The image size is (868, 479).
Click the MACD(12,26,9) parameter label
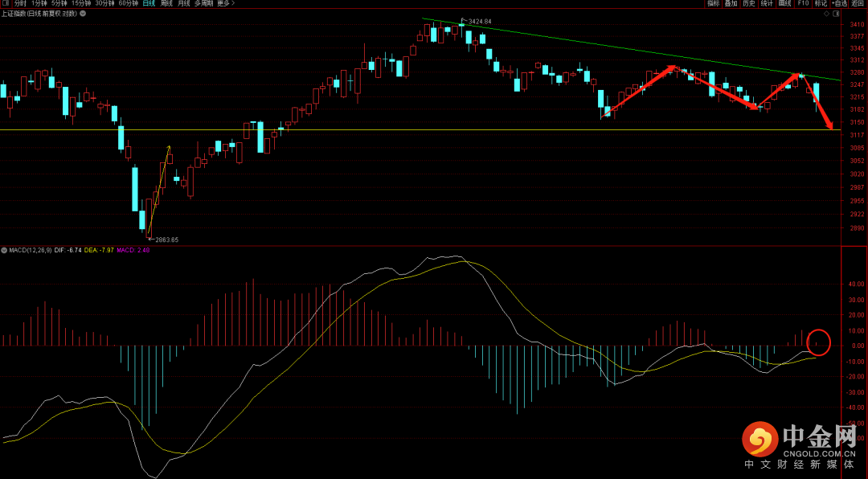pyautogui.click(x=31, y=250)
